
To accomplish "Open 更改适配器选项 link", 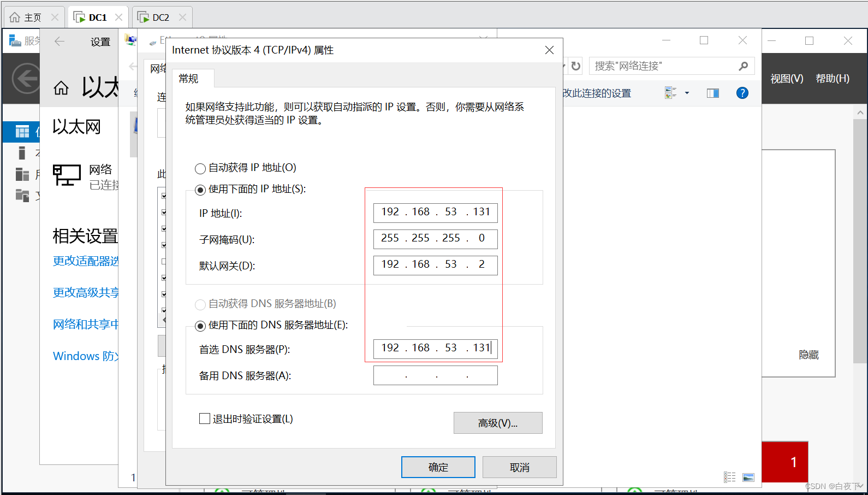I will pos(86,261).
